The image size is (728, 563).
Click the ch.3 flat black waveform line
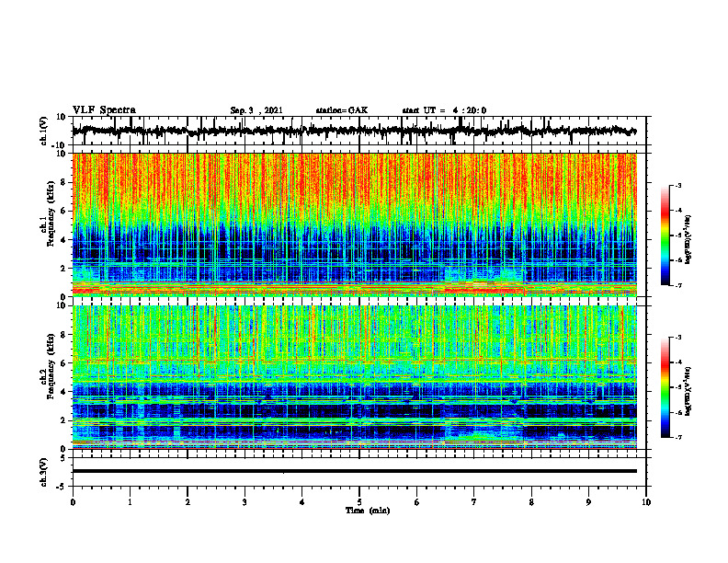click(x=355, y=471)
